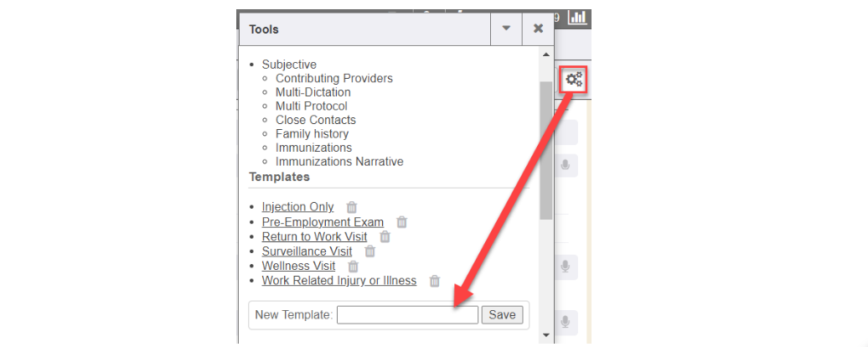This screenshot has width=868, height=347.
Task: Delete the Surveillance Visit template
Action: click(x=370, y=251)
